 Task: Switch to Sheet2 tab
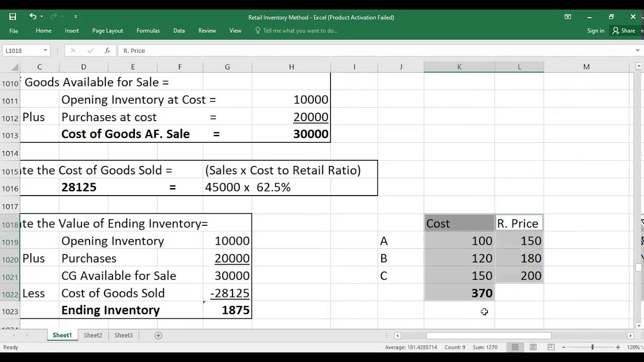point(93,335)
